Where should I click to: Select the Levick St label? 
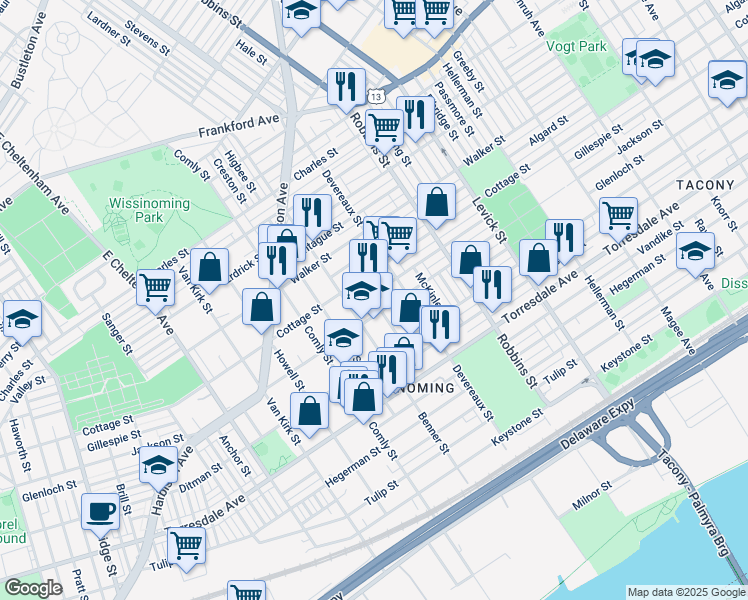pos(489,220)
